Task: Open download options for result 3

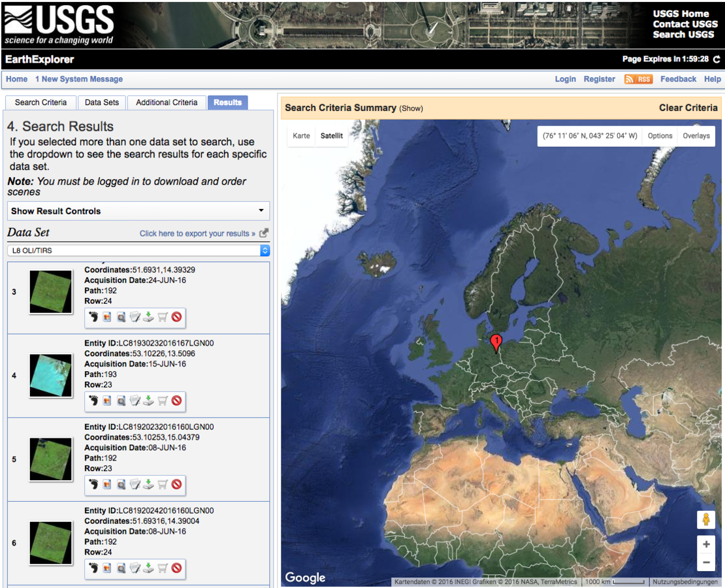Action: click(x=148, y=317)
